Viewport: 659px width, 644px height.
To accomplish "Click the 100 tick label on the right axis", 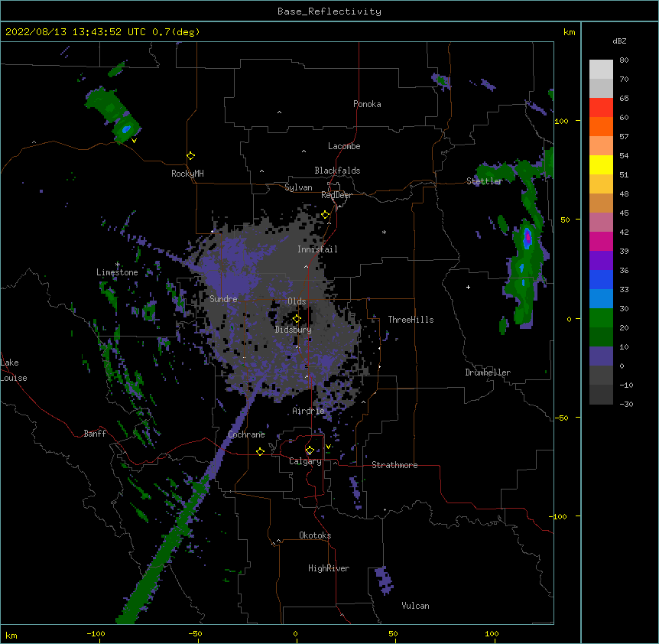I will (x=561, y=121).
